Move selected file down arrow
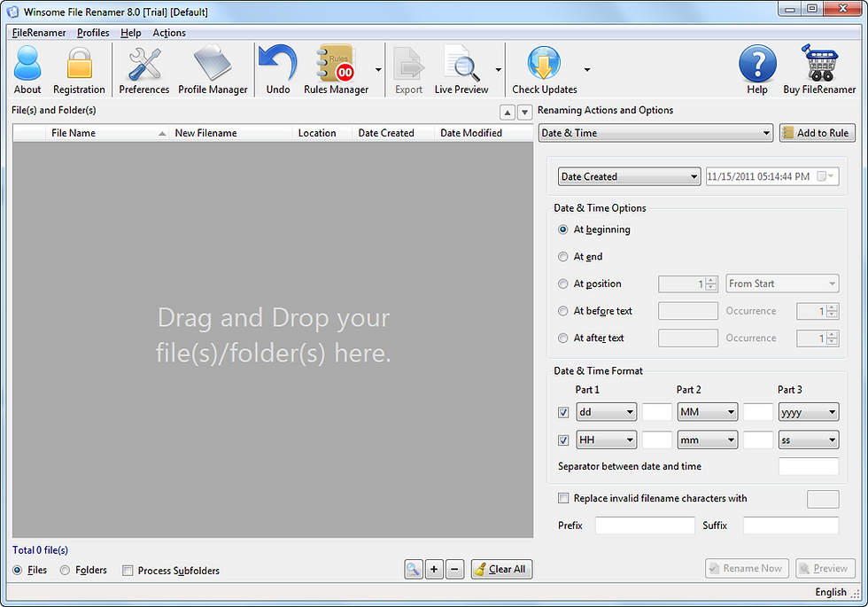Screen dimensions: 868x607 [x=524, y=113]
